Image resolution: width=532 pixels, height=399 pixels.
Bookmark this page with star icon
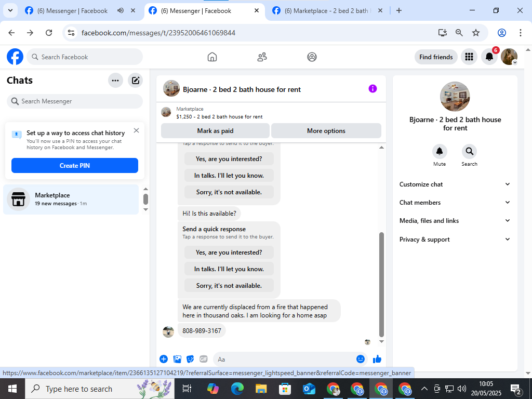click(476, 33)
